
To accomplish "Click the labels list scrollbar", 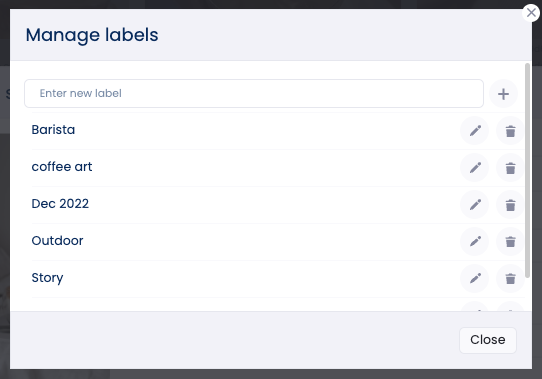I will tap(527, 170).
